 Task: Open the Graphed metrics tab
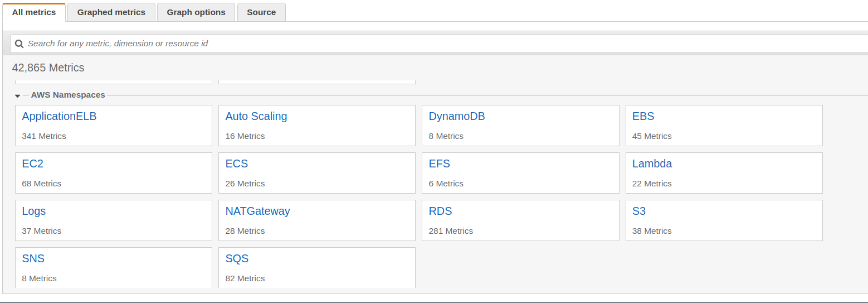(x=111, y=12)
